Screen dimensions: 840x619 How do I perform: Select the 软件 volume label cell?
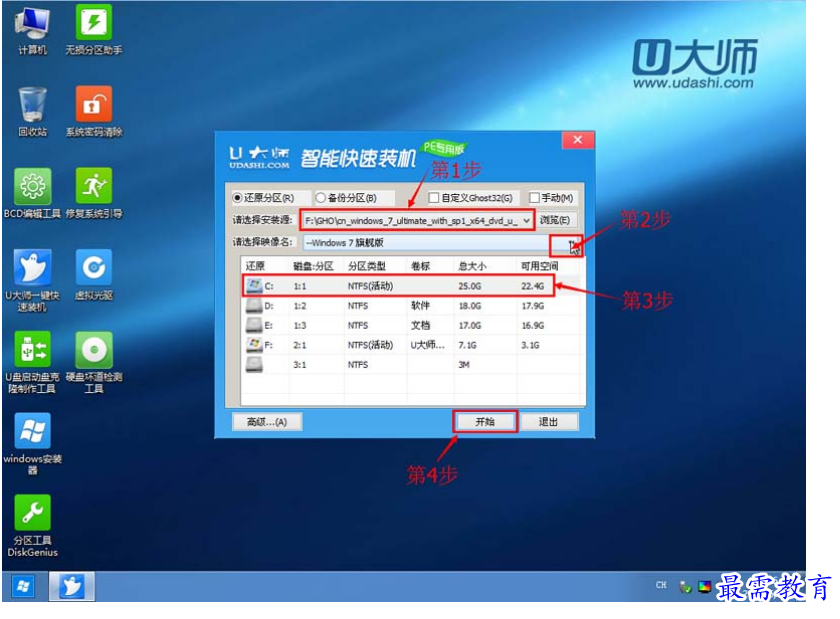click(x=421, y=305)
